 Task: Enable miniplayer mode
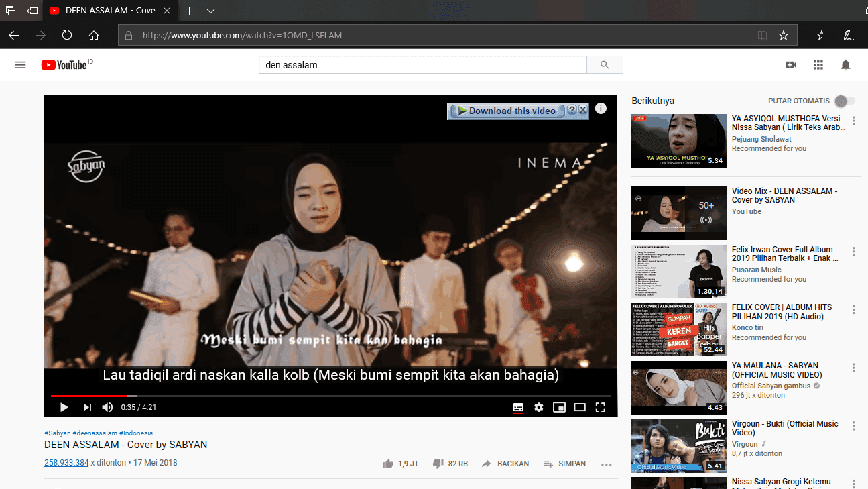pyautogui.click(x=559, y=407)
